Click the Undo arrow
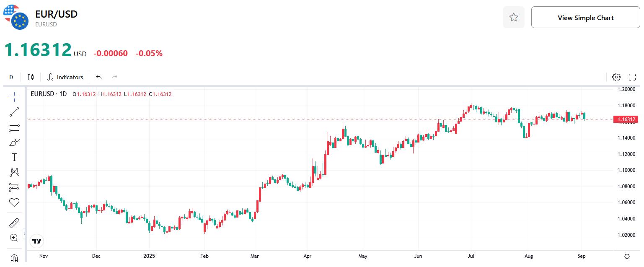 click(x=98, y=77)
